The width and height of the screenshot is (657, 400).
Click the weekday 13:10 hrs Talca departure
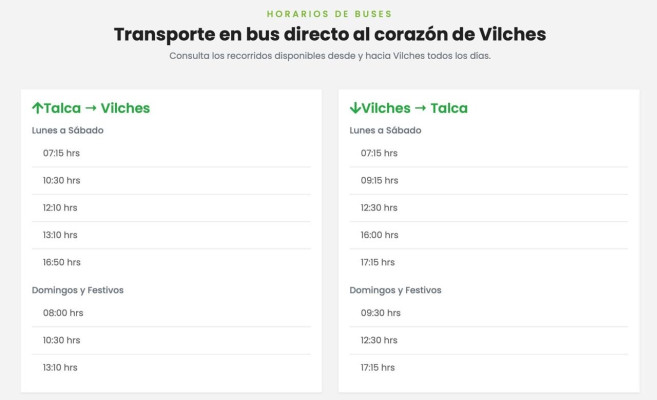[x=171, y=235]
